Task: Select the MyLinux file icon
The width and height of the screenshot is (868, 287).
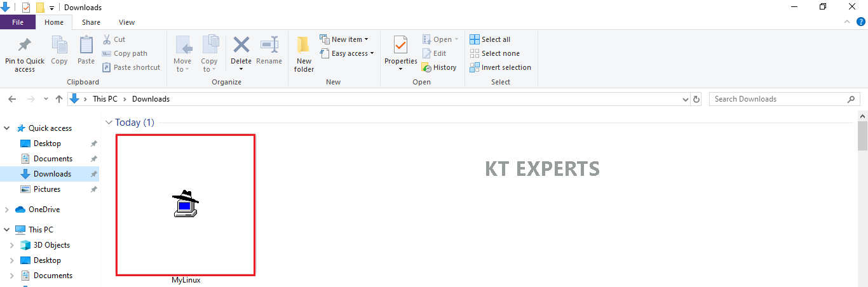Action: tap(186, 204)
